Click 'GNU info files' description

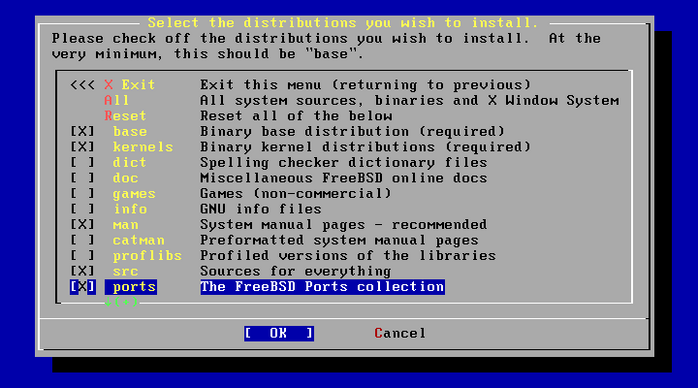pyautogui.click(x=261, y=209)
